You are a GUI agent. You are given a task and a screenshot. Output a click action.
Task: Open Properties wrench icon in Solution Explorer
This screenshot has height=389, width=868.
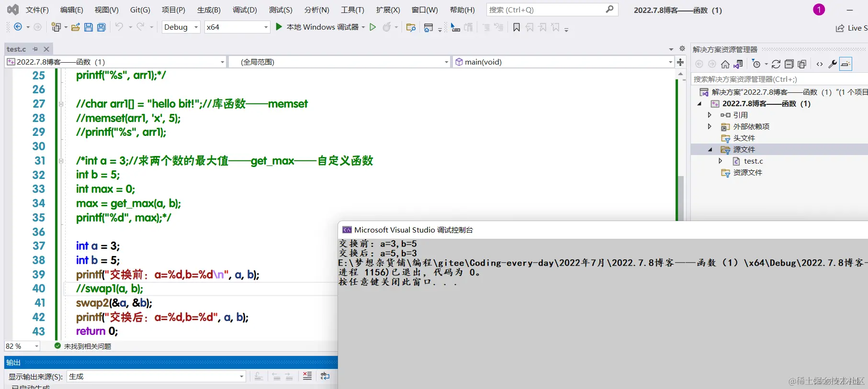point(833,64)
